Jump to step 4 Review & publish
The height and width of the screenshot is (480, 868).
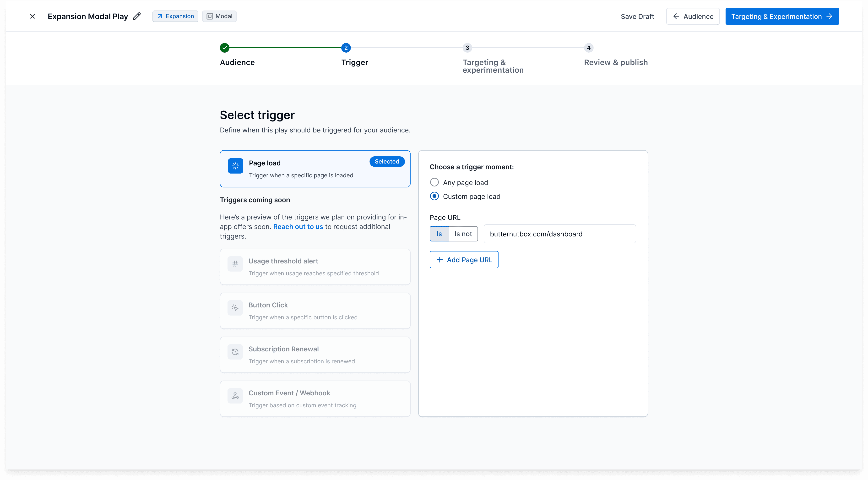point(588,48)
